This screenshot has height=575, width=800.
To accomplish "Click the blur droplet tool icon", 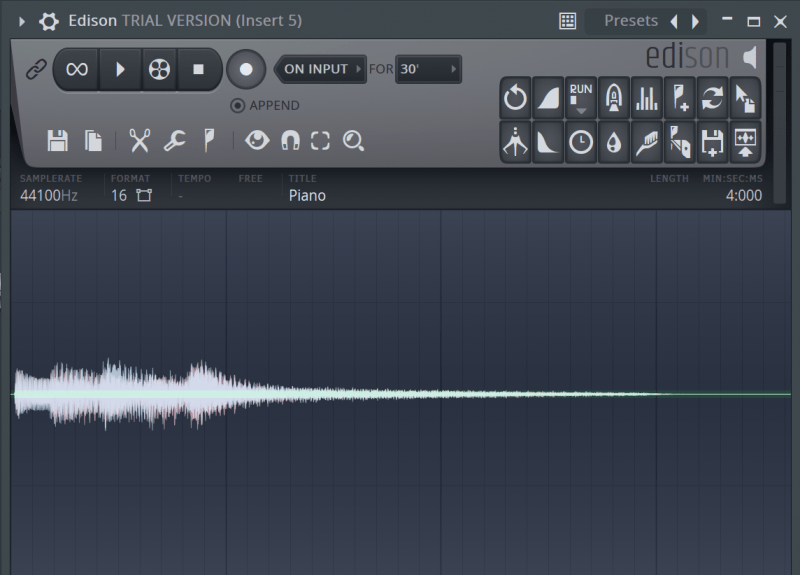I will [x=614, y=143].
